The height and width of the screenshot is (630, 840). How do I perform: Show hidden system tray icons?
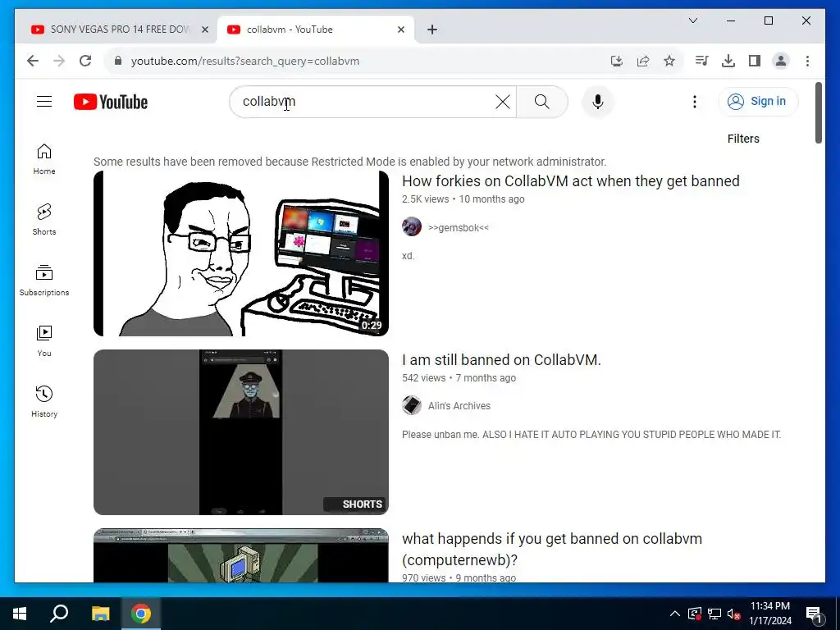[x=675, y=614]
